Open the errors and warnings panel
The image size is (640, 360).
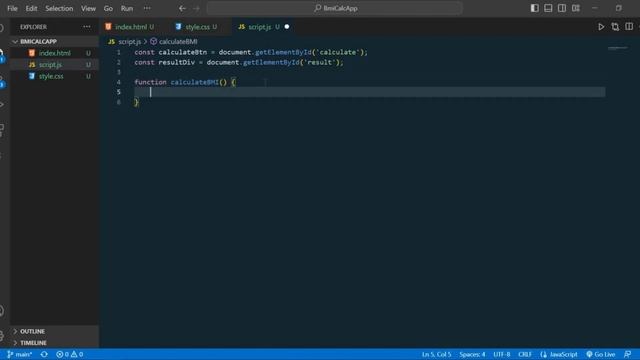tap(69, 354)
